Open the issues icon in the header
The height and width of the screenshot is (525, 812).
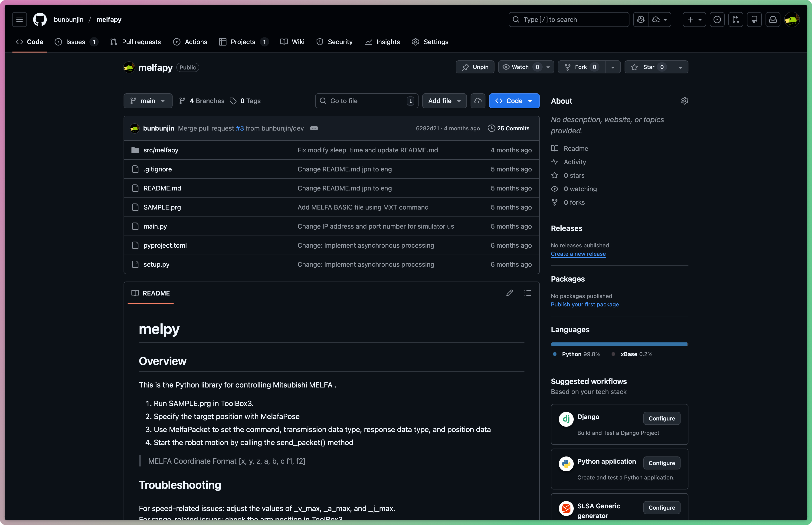pyautogui.click(x=717, y=20)
